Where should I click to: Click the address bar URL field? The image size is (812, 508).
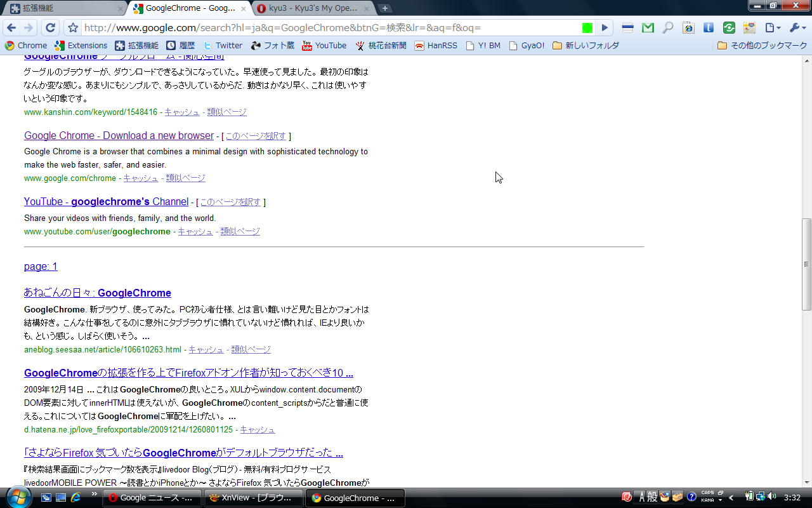[x=331, y=28]
